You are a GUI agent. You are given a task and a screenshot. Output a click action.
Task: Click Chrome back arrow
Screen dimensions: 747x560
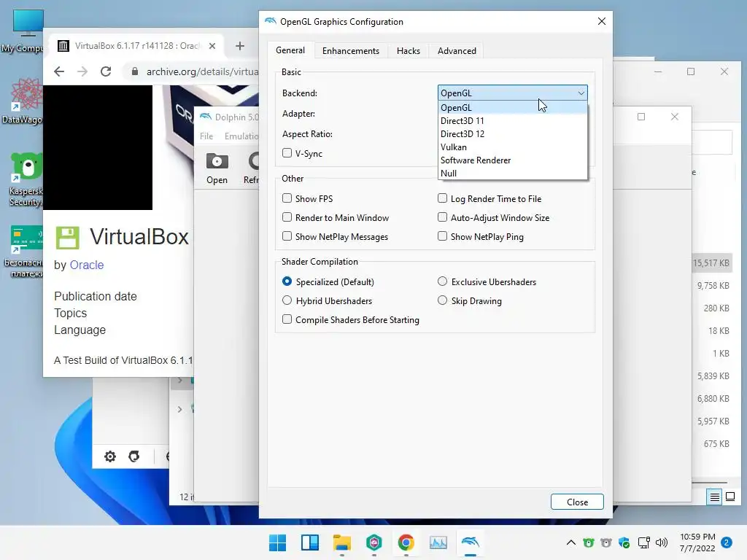(x=59, y=71)
